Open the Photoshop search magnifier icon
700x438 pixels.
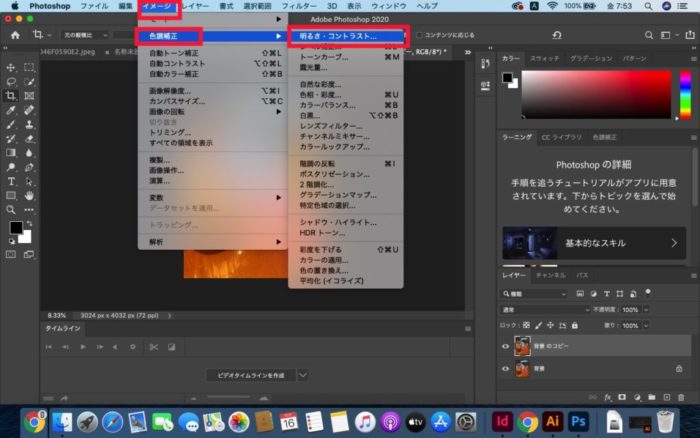tap(649, 35)
